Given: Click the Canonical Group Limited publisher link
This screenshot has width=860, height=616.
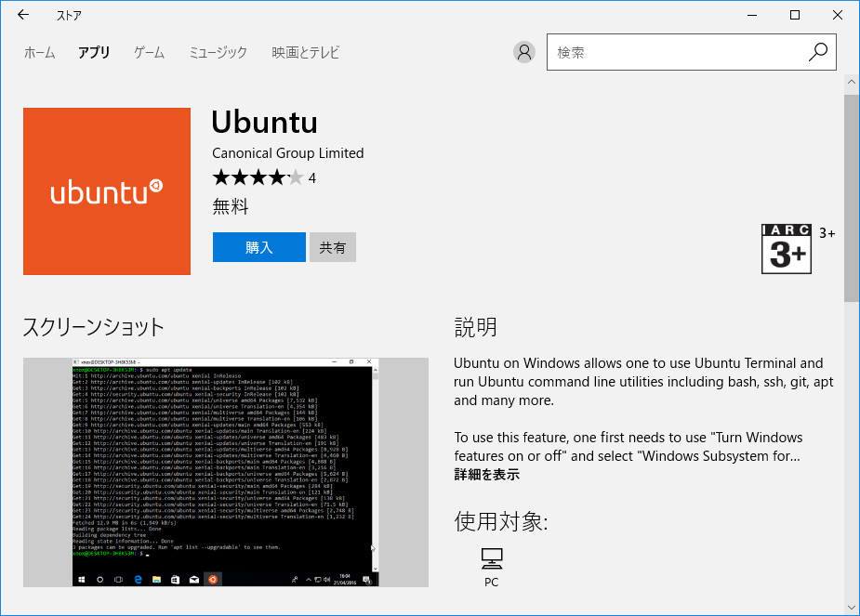Looking at the screenshot, I should click(286, 153).
